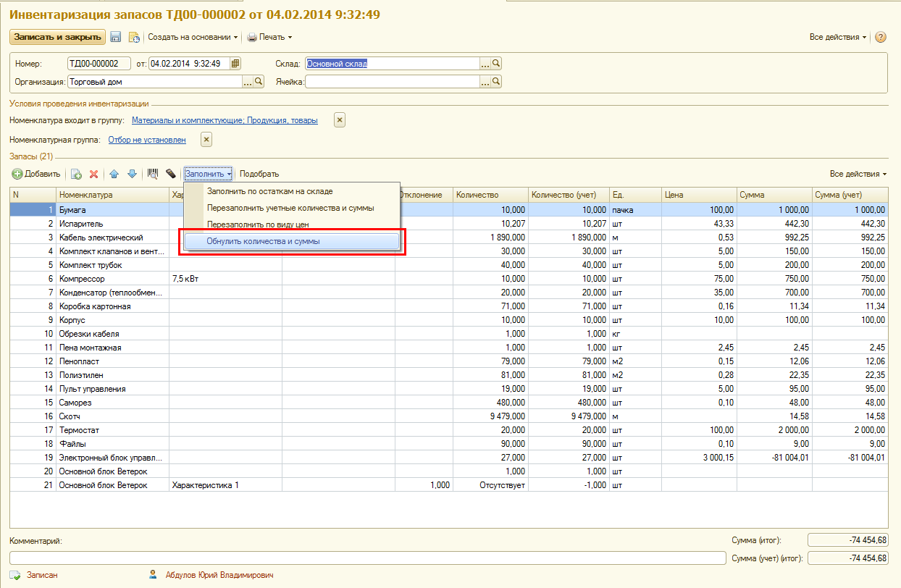Click into the Комментарий text field
This screenshot has width=901, height=588.
pyautogui.click(x=366, y=558)
